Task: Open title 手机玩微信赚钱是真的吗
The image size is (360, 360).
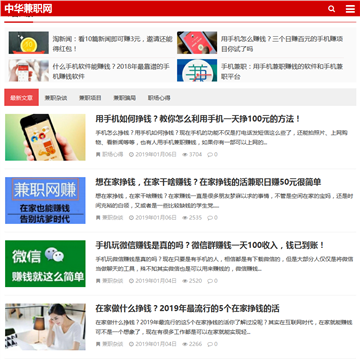Action: [210, 245]
